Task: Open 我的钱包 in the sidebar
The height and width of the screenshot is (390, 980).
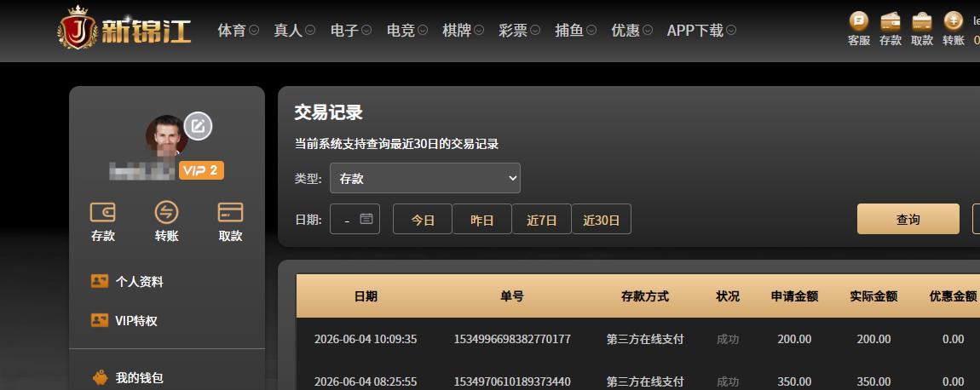Action: (x=140, y=378)
